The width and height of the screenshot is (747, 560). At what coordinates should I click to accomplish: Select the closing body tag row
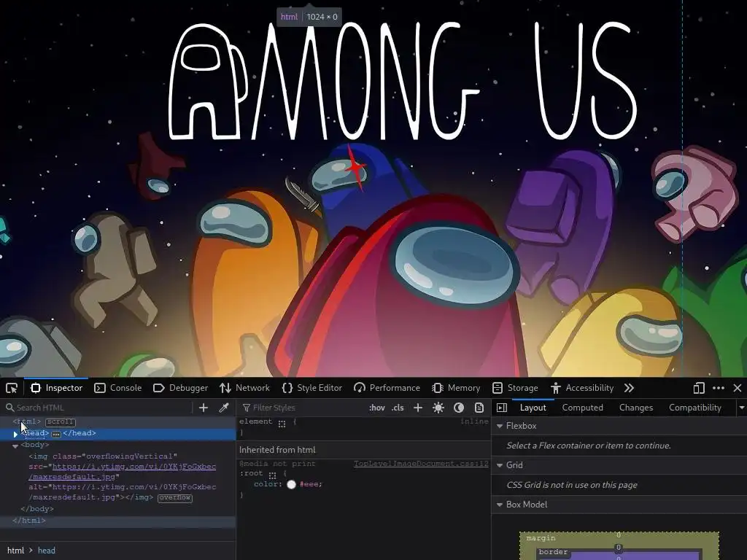pos(37,508)
